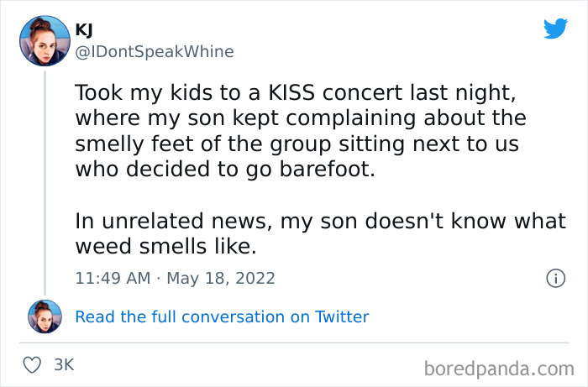Click the Twitter bird logo

555,29
